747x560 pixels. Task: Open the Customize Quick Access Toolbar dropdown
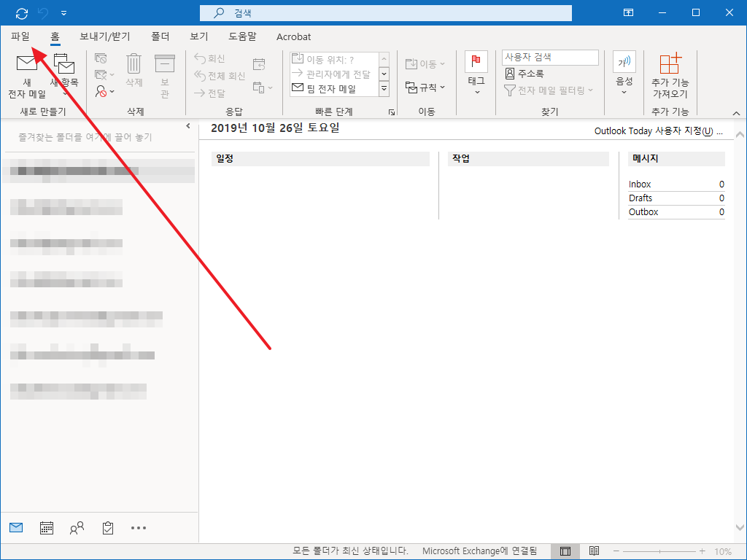point(64,13)
